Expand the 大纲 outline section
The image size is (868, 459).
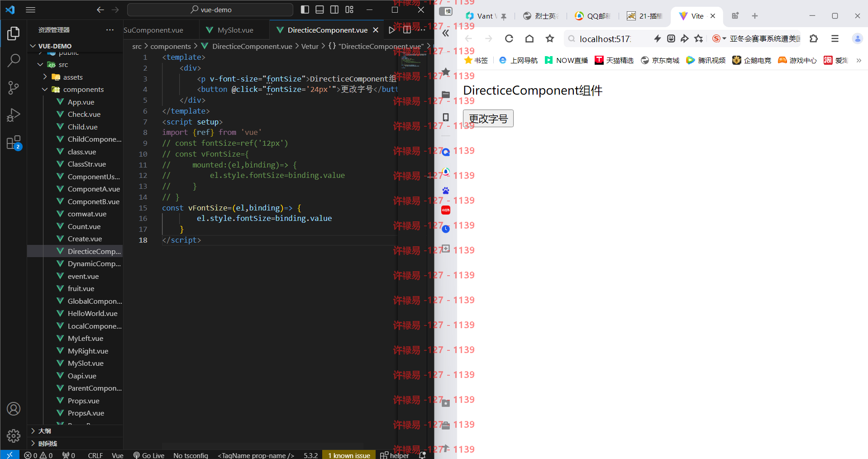coord(75,431)
